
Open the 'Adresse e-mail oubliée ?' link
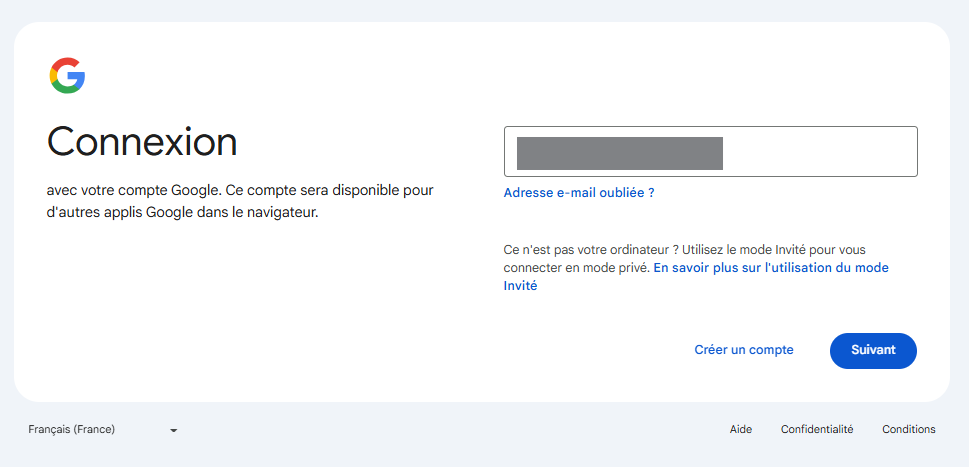[x=579, y=193]
